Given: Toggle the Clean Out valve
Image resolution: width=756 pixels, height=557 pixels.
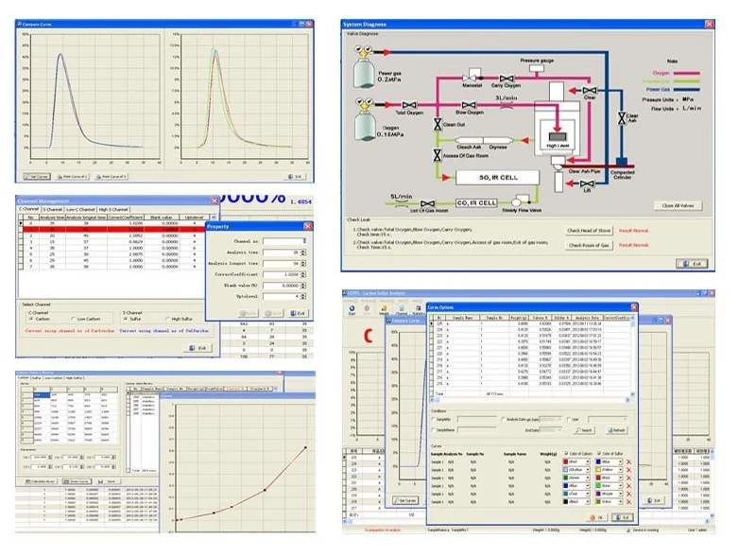Looking at the screenshot, I should (436, 124).
